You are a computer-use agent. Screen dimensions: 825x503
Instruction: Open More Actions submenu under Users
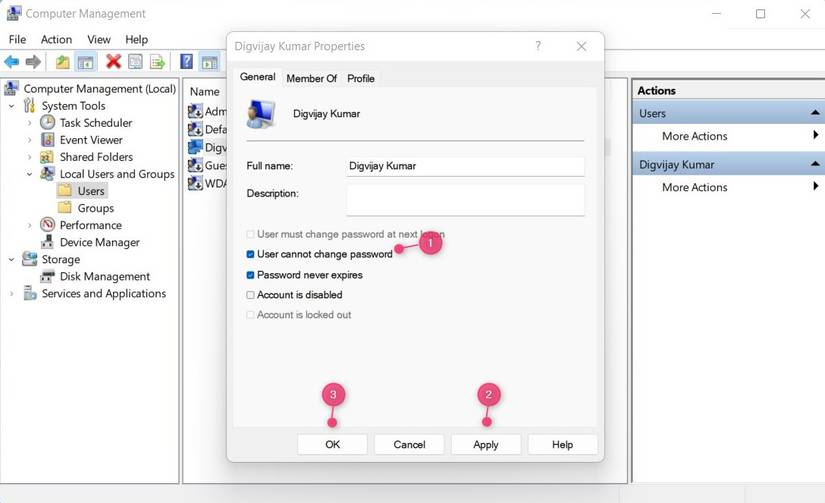(x=816, y=135)
